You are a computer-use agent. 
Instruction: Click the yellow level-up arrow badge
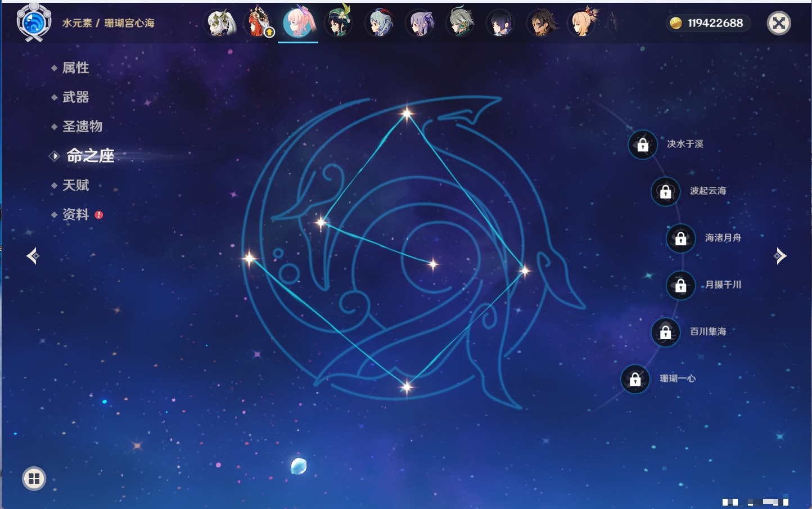coord(269,32)
